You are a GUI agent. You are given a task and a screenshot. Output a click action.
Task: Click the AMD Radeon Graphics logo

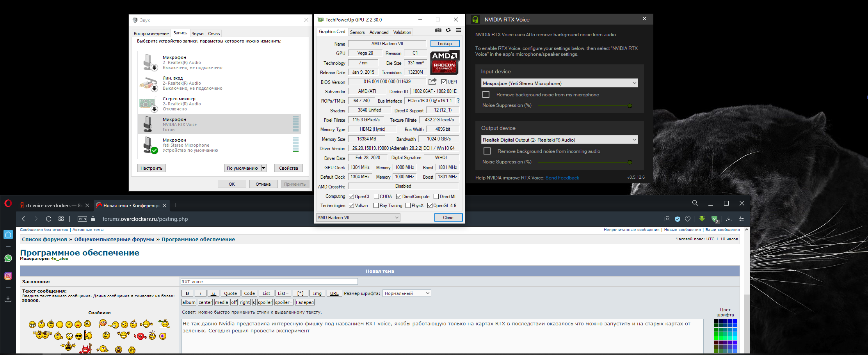pos(445,62)
